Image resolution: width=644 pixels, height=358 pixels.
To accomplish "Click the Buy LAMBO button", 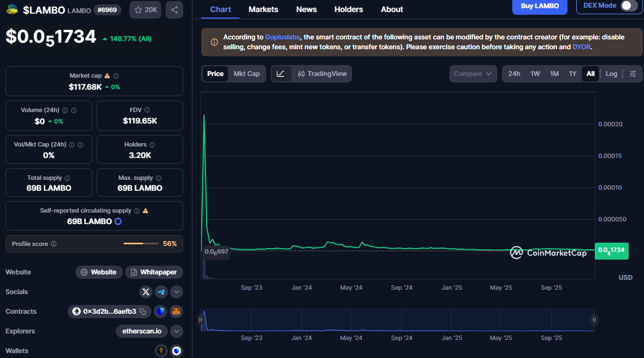I will pyautogui.click(x=540, y=6).
